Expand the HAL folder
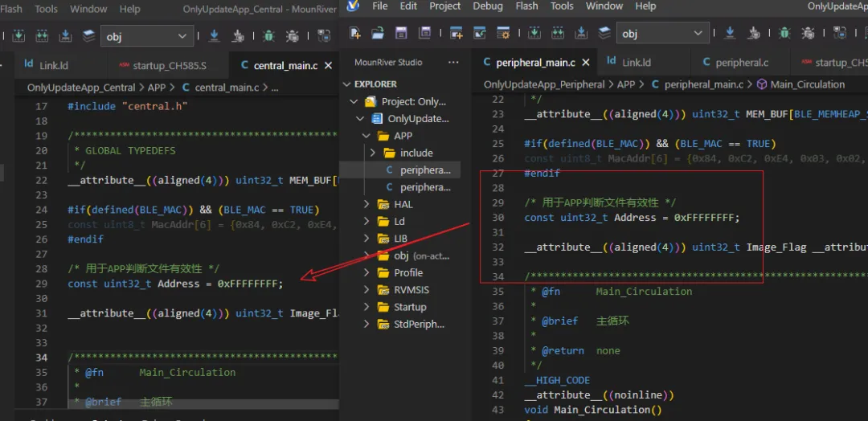The image size is (868, 421). [366, 205]
